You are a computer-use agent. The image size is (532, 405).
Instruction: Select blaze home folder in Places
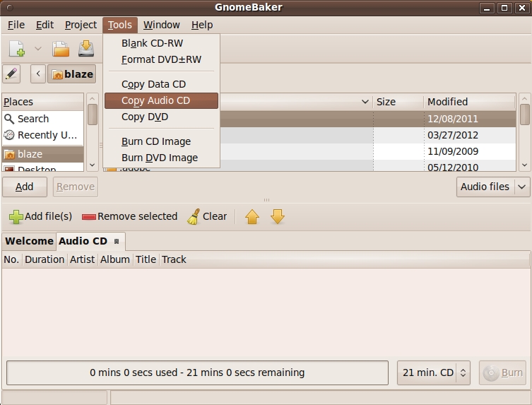pyautogui.click(x=43, y=154)
